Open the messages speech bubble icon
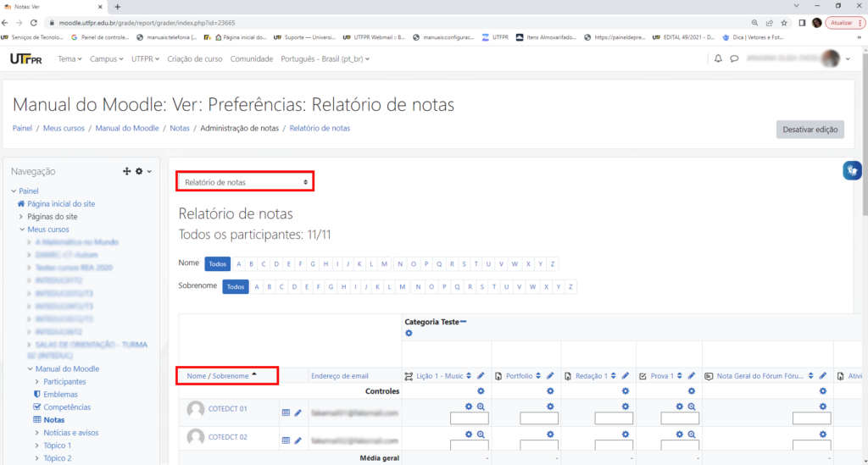Viewport: 868px width, 465px height. coord(735,58)
